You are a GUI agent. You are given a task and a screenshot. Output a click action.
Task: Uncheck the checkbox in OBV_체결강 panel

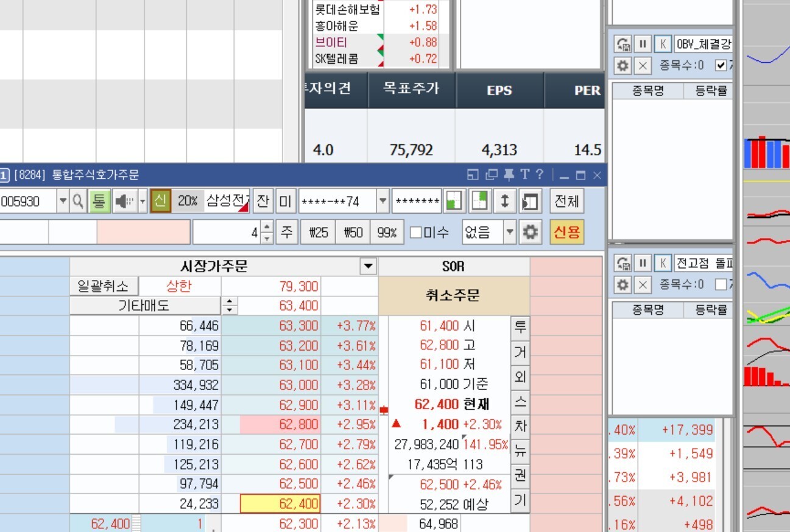(722, 65)
